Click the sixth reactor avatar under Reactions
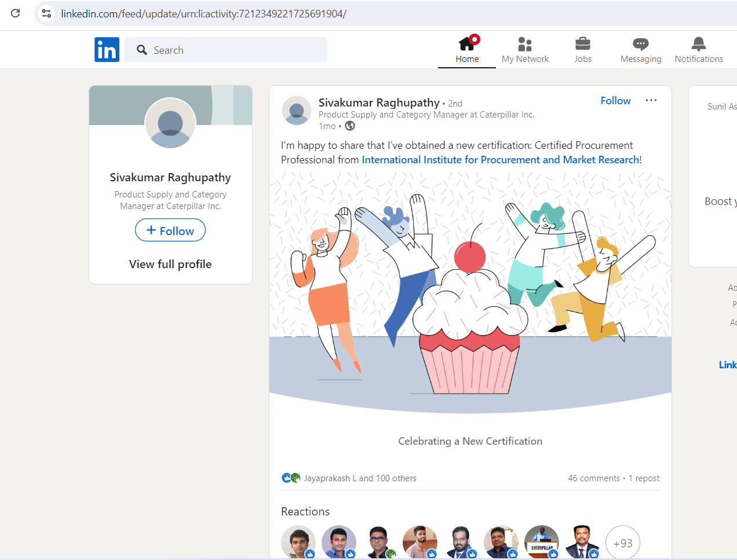This screenshot has width=737, height=560. point(501,542)
